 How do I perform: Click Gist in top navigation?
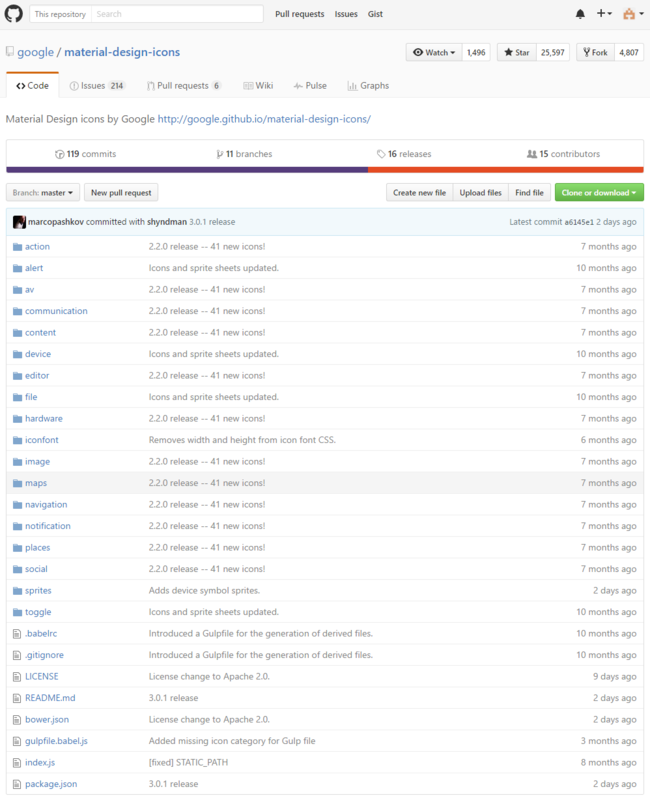(x=375, y=14)
